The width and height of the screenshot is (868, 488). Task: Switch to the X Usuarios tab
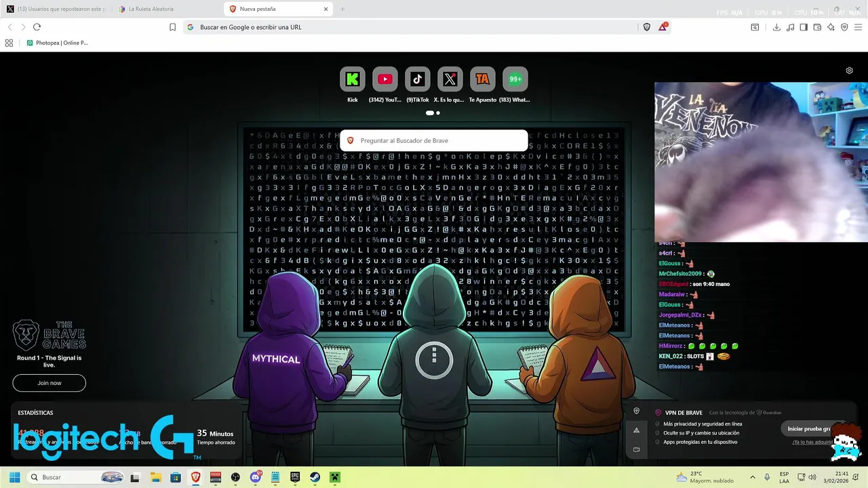(x=56, y=9)
